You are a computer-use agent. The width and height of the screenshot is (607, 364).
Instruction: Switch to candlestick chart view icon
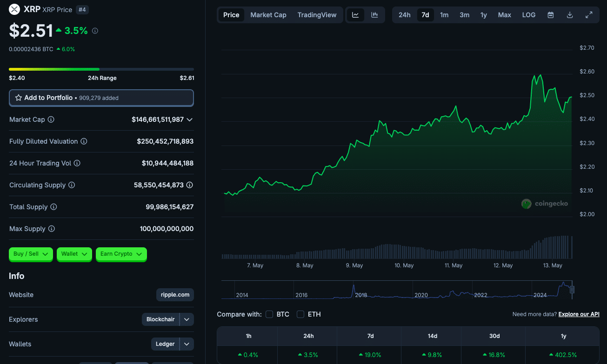[374, 15]
